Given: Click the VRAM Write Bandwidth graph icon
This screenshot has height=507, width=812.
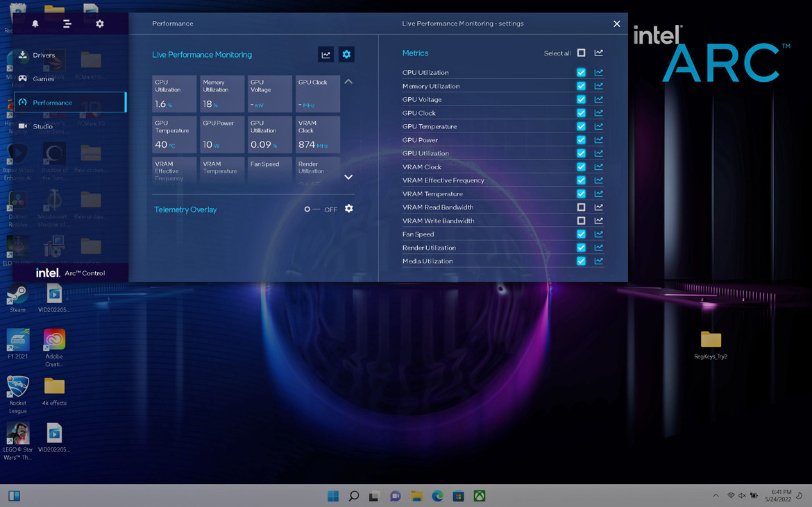Looking at the screenshot, I should click(x=599, y=221).
